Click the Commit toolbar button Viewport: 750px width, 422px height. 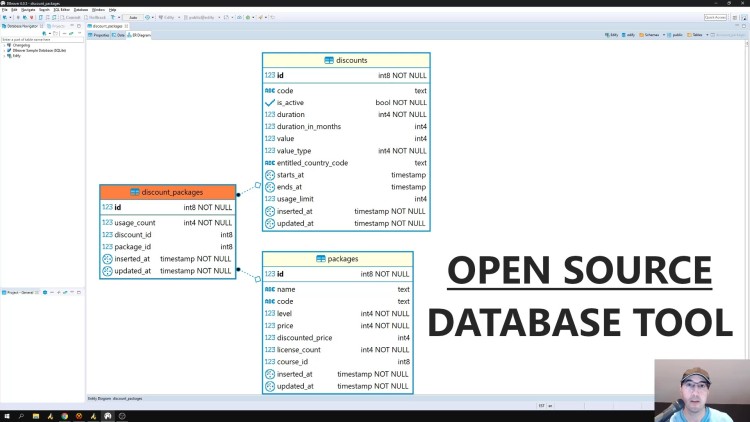[71, 17]
